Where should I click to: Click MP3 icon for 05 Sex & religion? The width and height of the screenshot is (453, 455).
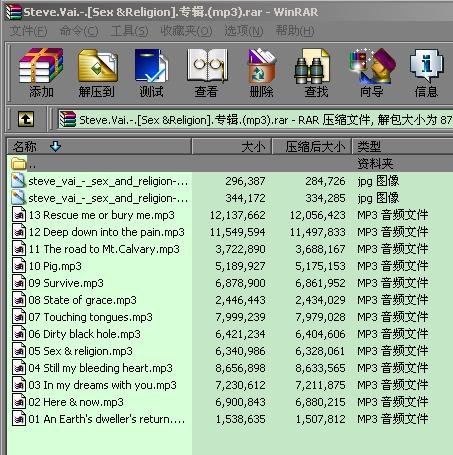tap(19, 351)
